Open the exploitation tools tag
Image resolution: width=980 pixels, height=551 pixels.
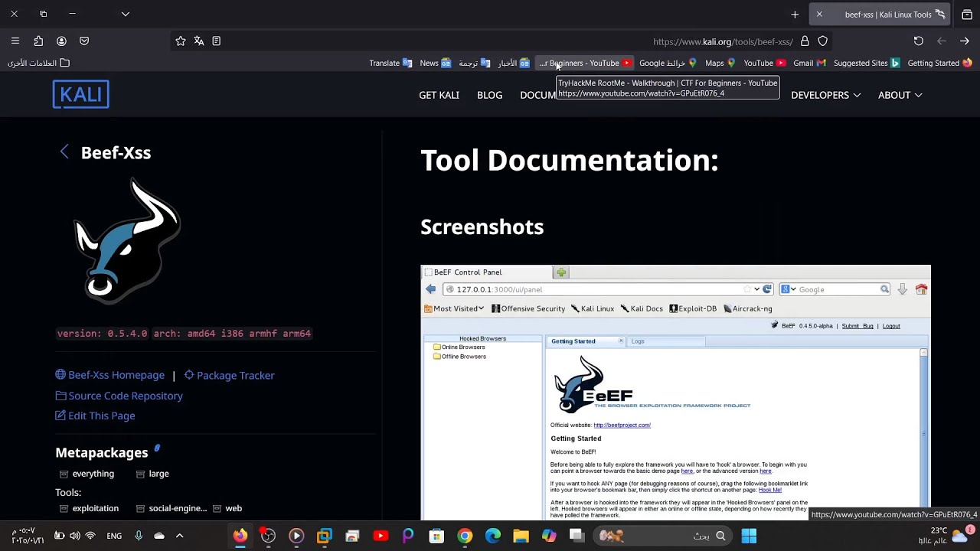[89, 508]
